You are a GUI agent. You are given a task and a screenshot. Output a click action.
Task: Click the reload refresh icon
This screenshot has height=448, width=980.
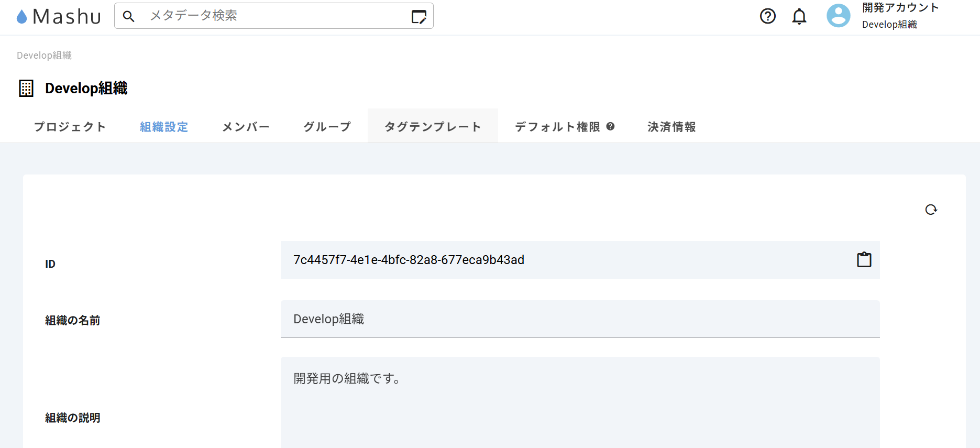[x=931, y=210]
